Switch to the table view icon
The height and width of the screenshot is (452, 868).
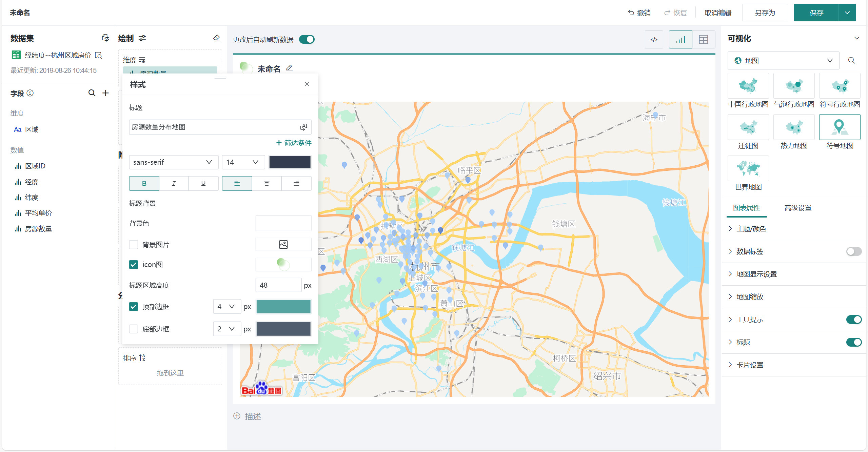pyautogui.click(x=703, y=40)
